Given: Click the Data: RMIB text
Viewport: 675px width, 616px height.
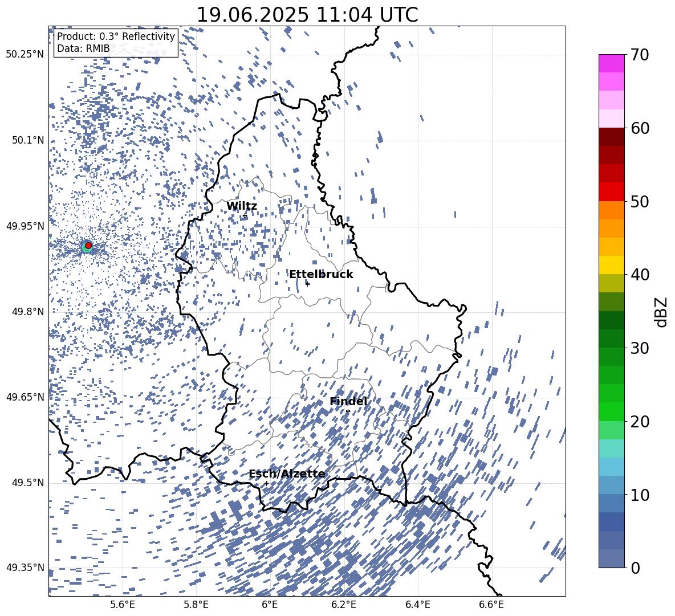Looking at the screenshot, I should point(83,48).
